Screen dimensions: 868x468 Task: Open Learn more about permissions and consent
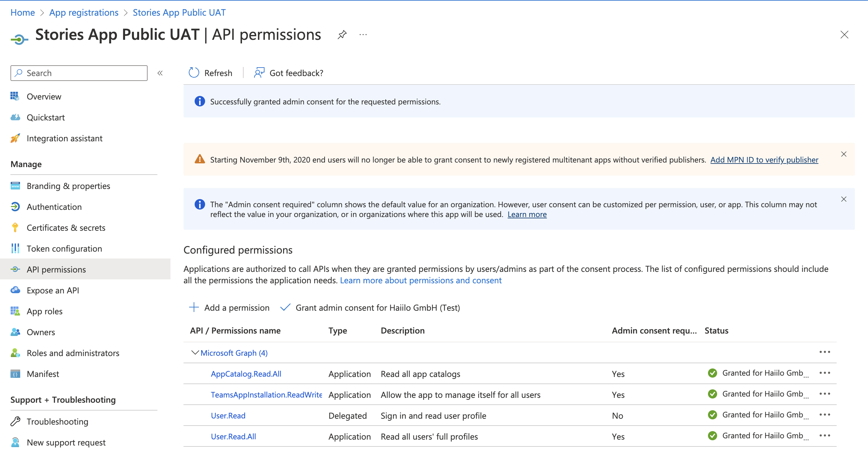click(x=421, y=280)
